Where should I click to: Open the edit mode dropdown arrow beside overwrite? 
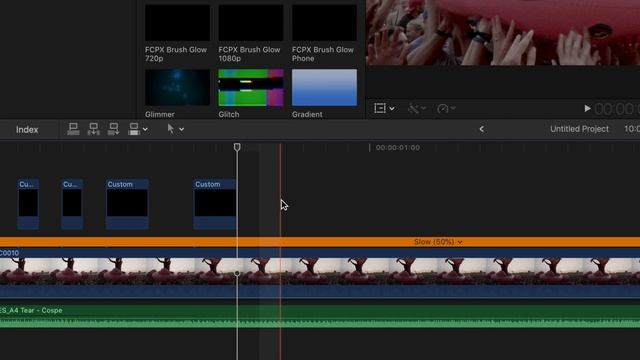145,130
